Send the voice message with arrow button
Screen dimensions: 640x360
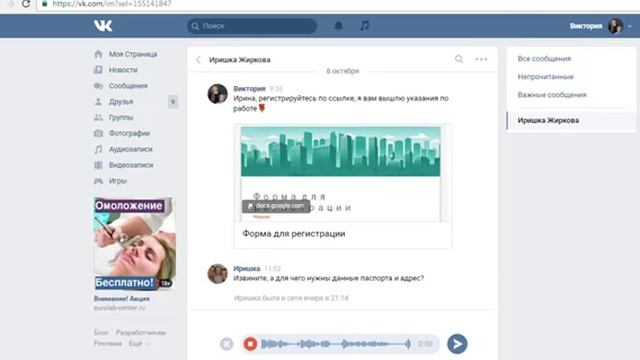point(457,344)
